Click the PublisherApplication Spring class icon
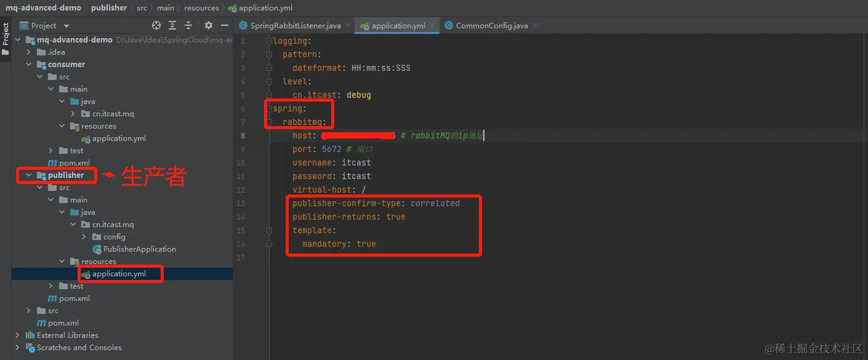Screen dimensions: 868x360 (97, 249)
